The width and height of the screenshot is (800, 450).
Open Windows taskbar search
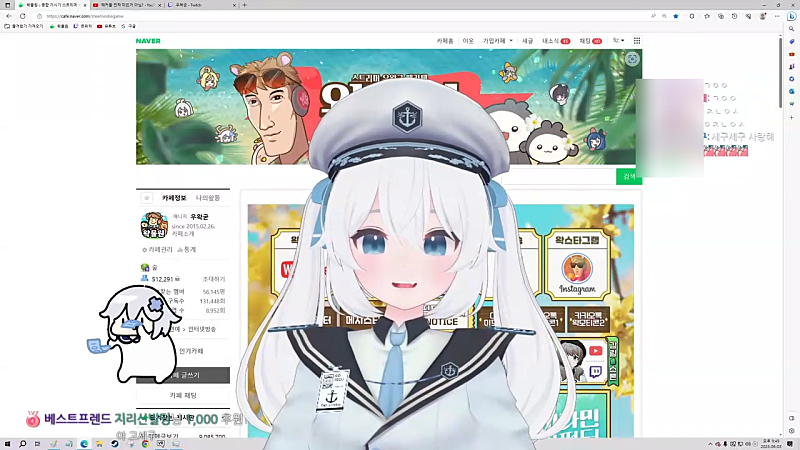[22, 444]
